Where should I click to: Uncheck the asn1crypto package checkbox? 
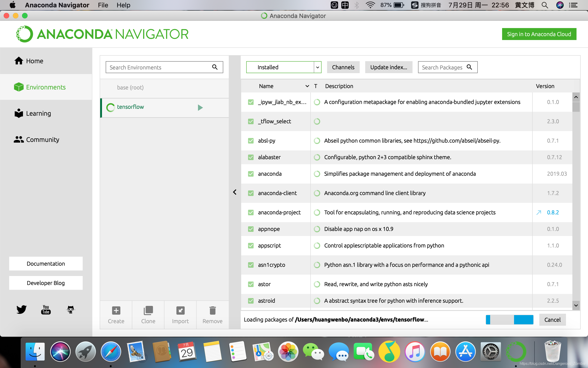click(x=251, y=265)
